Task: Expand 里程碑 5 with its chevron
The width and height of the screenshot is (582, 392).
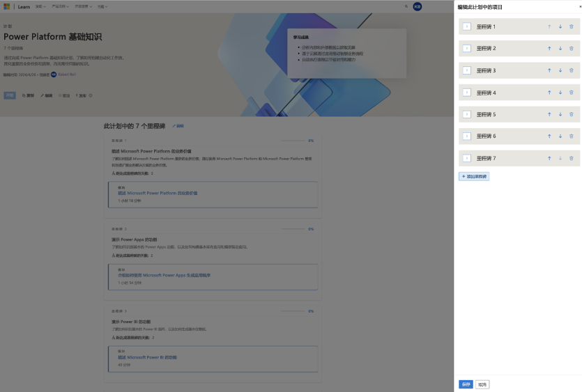Action: click(467, 114)
